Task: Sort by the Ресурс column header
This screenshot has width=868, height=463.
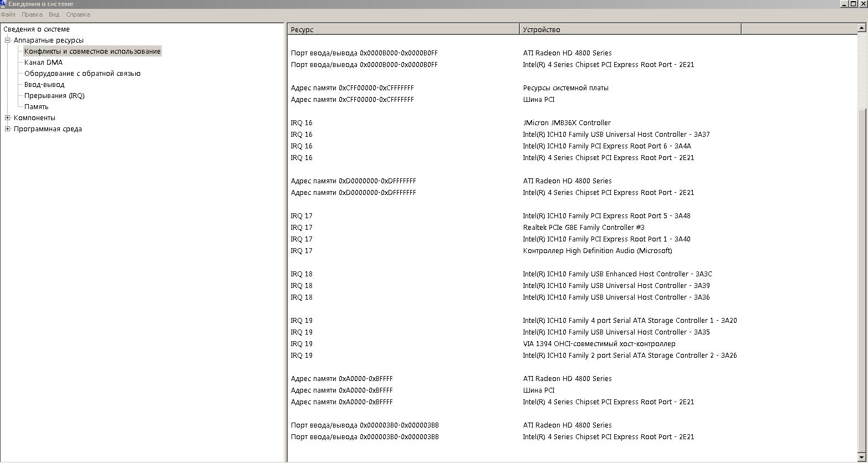Action: click(x=404, y=29)
